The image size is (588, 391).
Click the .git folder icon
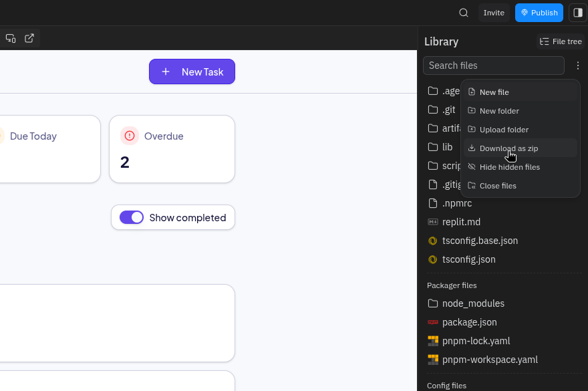coord(433,110)
